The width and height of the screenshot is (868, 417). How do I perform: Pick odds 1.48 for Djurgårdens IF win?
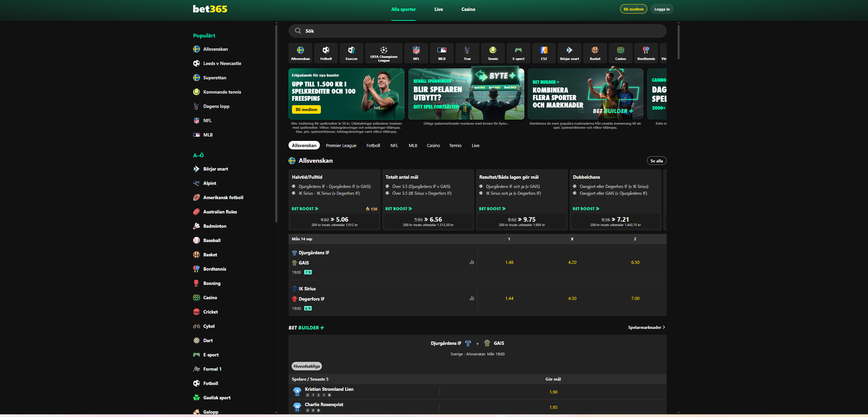coord(509,262)
